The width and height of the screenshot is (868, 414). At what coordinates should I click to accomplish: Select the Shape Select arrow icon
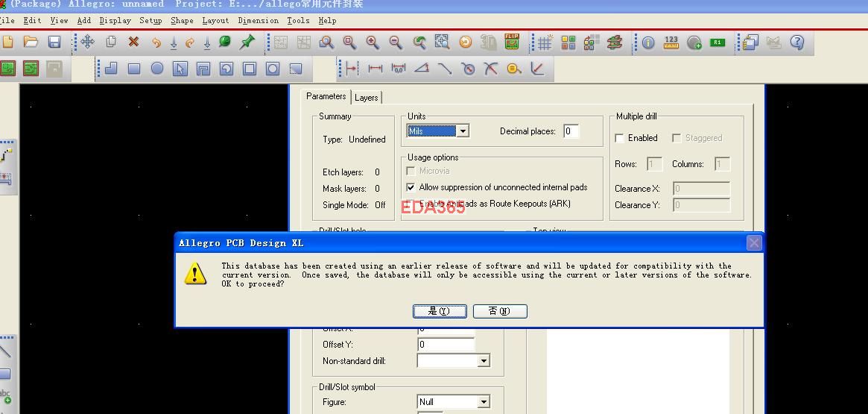pyautogui.click(x=180, y=69)
